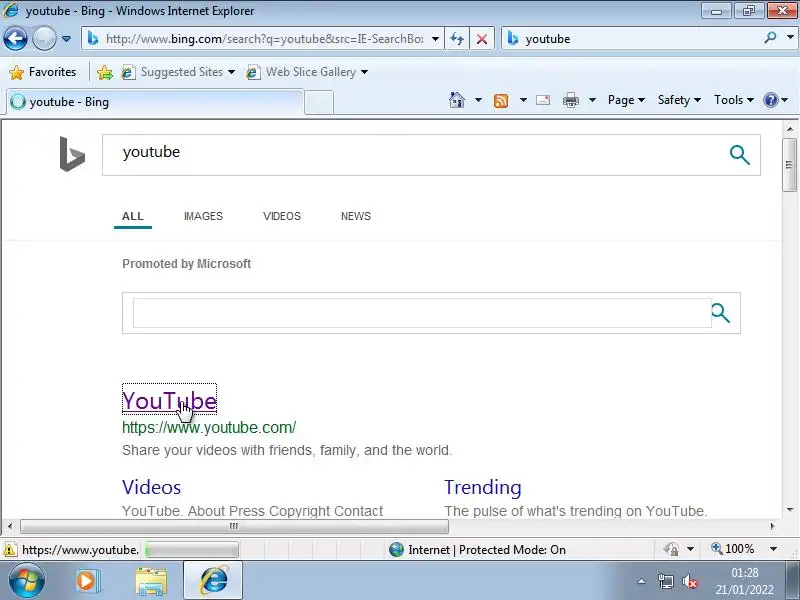
Task: Switch to the VIDEOS tab
Action: click(282, 216)
